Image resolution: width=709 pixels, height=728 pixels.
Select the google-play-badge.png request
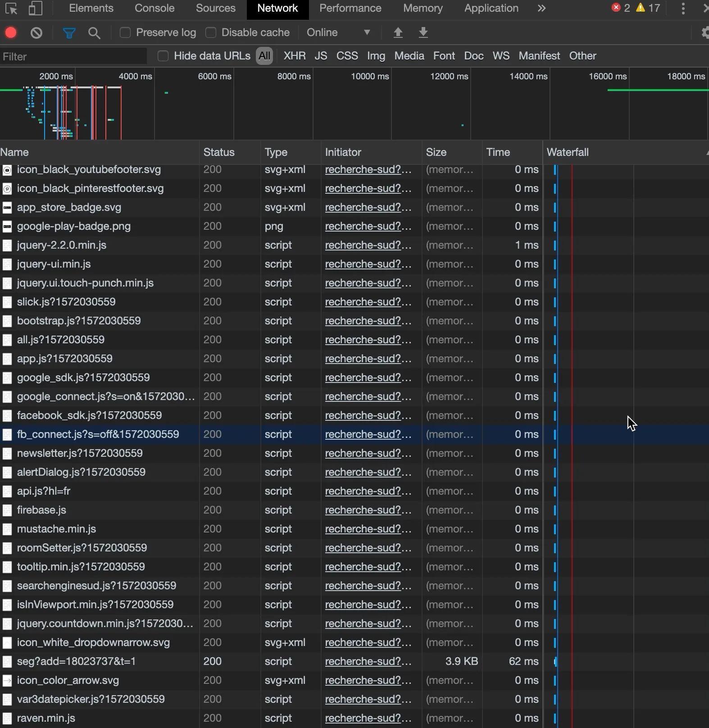point(354,226)
